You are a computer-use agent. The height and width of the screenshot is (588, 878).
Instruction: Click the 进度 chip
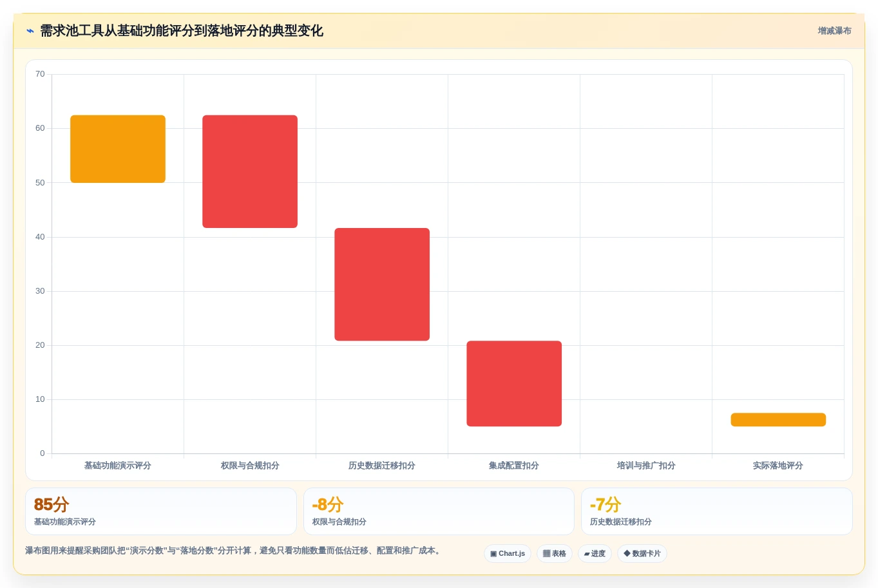click(x=595, y=554)
